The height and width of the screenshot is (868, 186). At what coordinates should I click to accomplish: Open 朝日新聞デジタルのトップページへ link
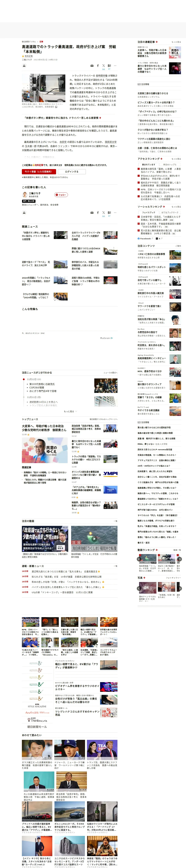[x=103, y=419]
